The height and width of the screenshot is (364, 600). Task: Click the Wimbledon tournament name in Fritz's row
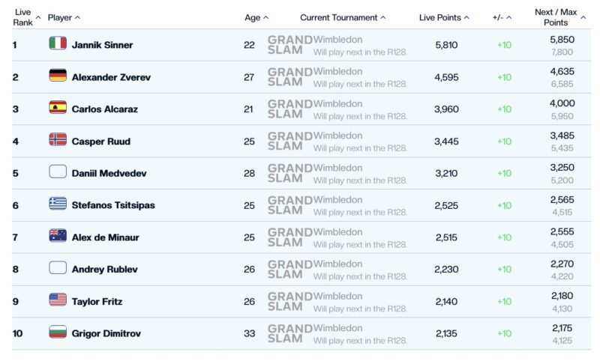(x=338, y=296)
